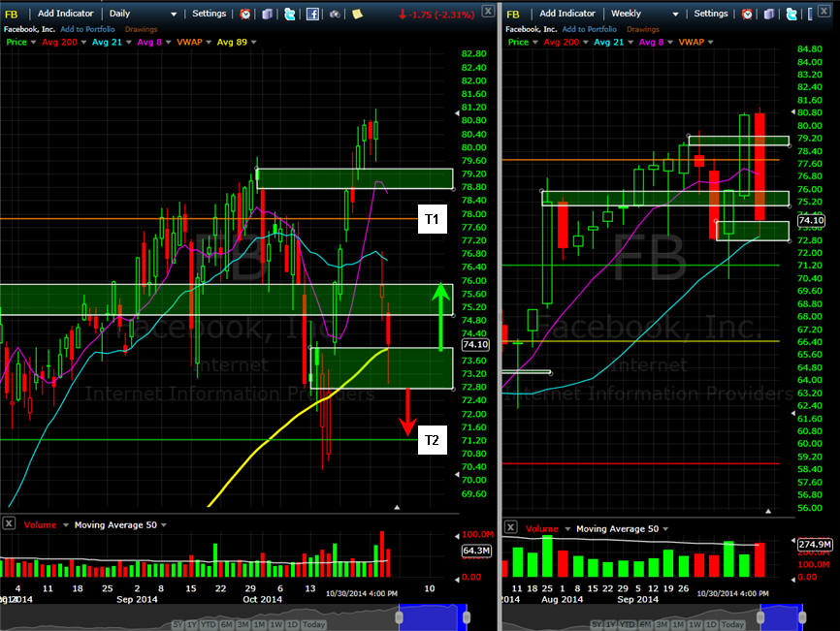Open the alarm clock alert icon on Weekly chart
This screenshot has width=840, height=631.
[747, 14]
